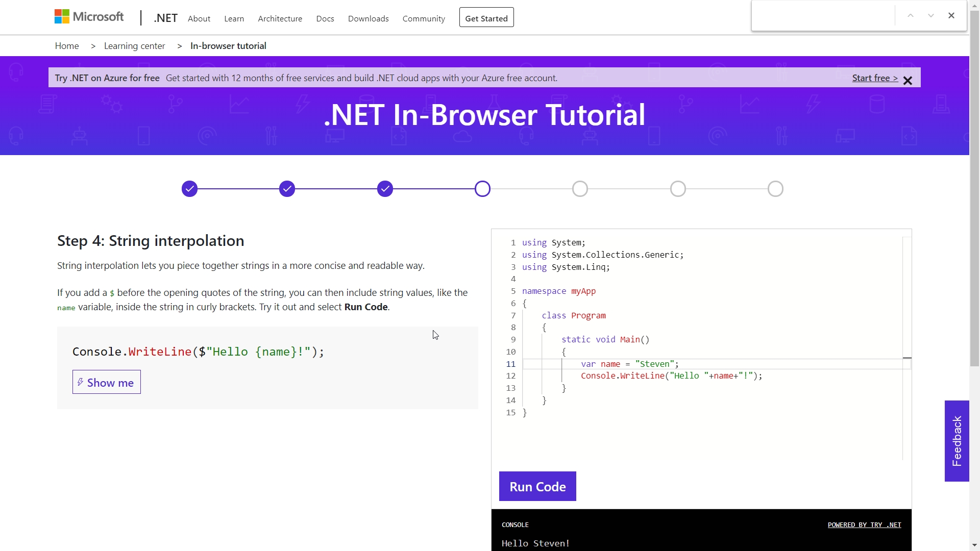Jump to step 7 progress marker
This screenshot has height=551, width=980.
tap(776, 189)
